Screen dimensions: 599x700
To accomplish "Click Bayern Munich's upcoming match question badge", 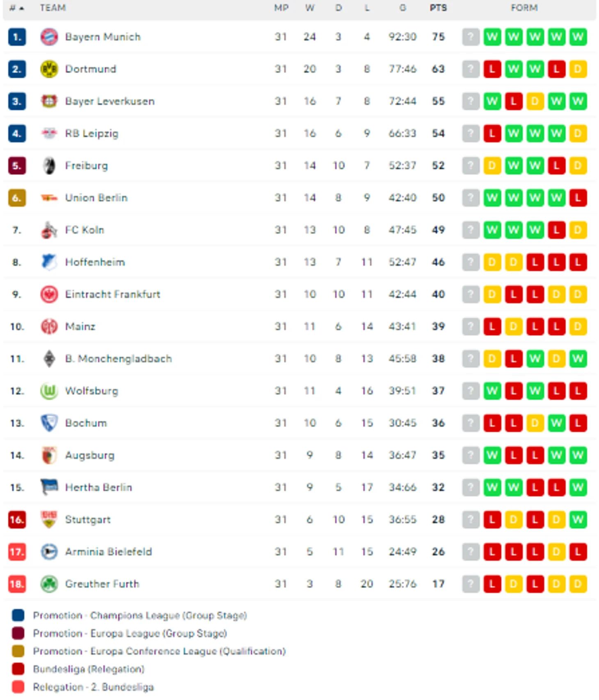I will (471, 37).
